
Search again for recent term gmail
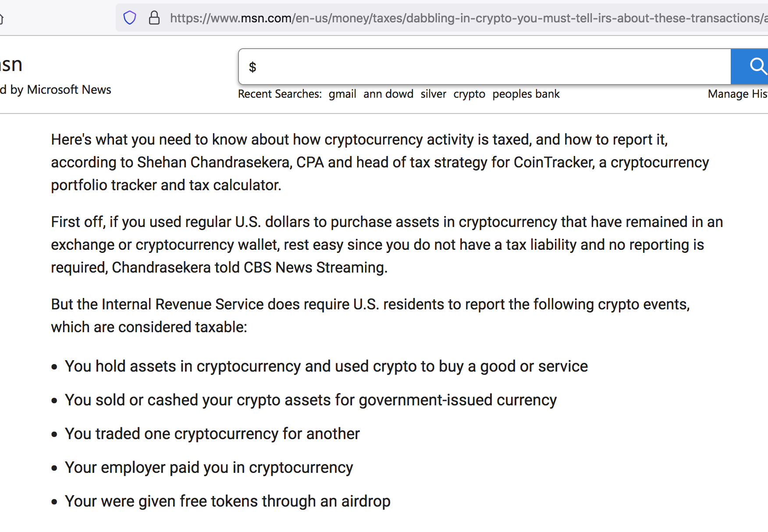pyautogui.click(x=342, y=94)
